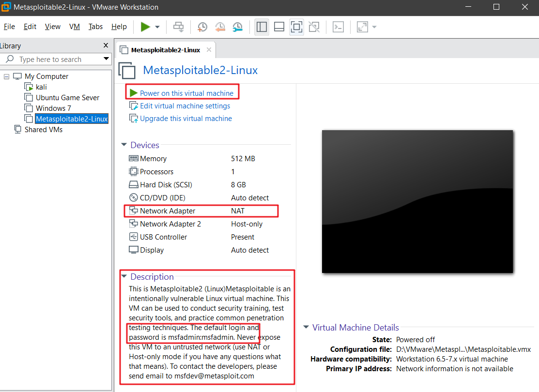
Task: Click the virtual machine preview thumbnail
Action: coord(417,202)
